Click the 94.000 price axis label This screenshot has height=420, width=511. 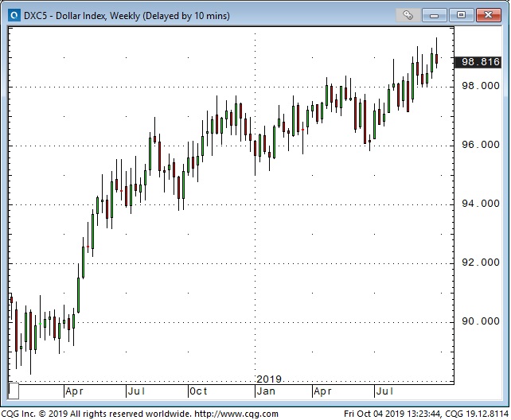point(481,204)
